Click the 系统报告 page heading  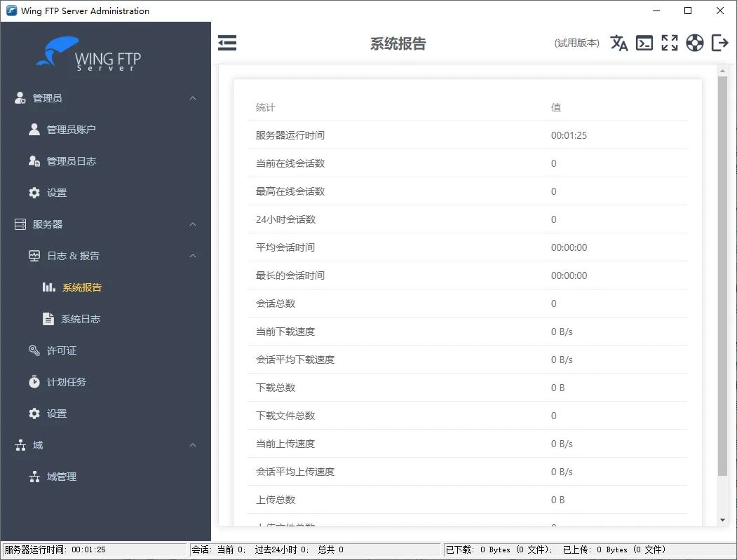[x=398, y=43]
